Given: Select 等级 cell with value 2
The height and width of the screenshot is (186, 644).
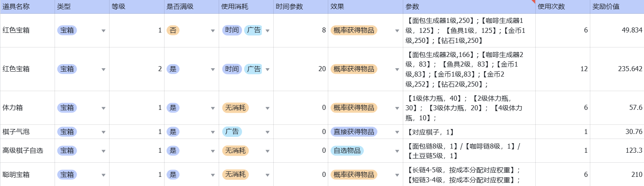Looking at the screenshot, I should (137, 69).
